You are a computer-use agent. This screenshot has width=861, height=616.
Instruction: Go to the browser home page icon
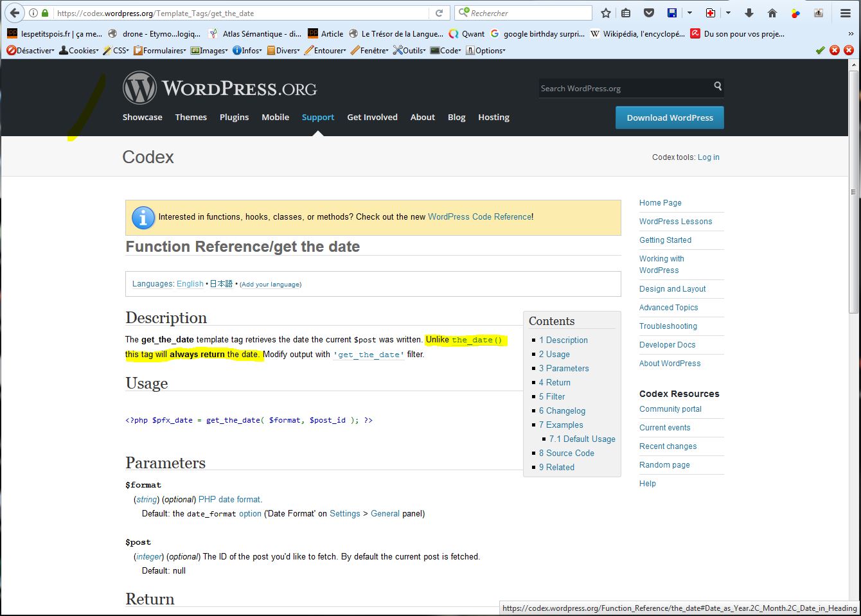(x=772, y=13)
